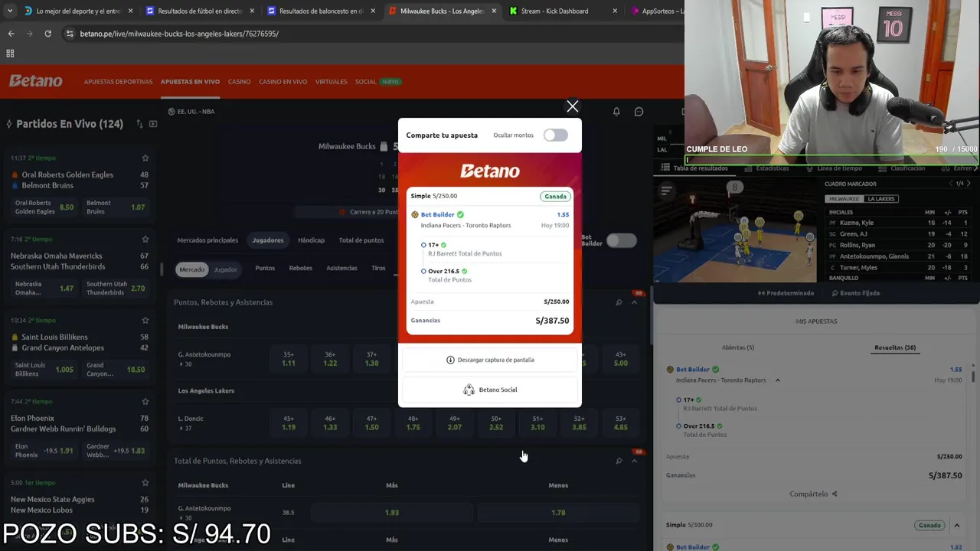Open the Resueltas (30) bets tab

[895, 347]
